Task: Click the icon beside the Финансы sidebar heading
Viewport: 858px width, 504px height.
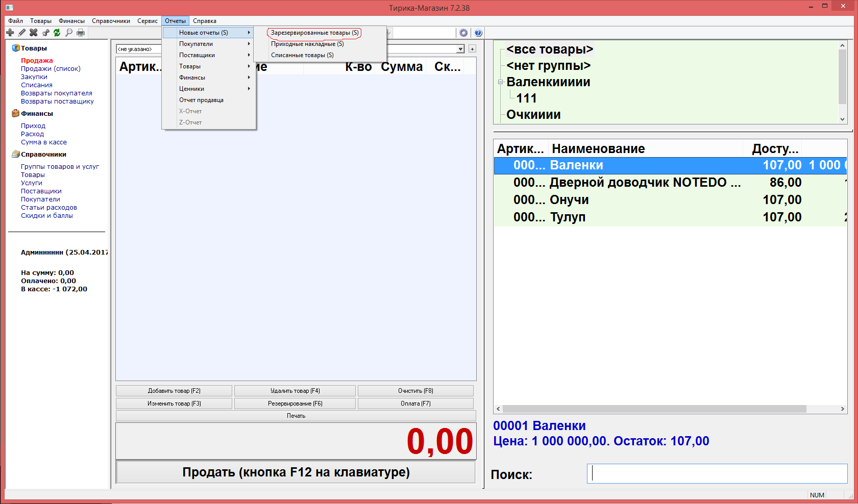Action: tap(15, 113)
